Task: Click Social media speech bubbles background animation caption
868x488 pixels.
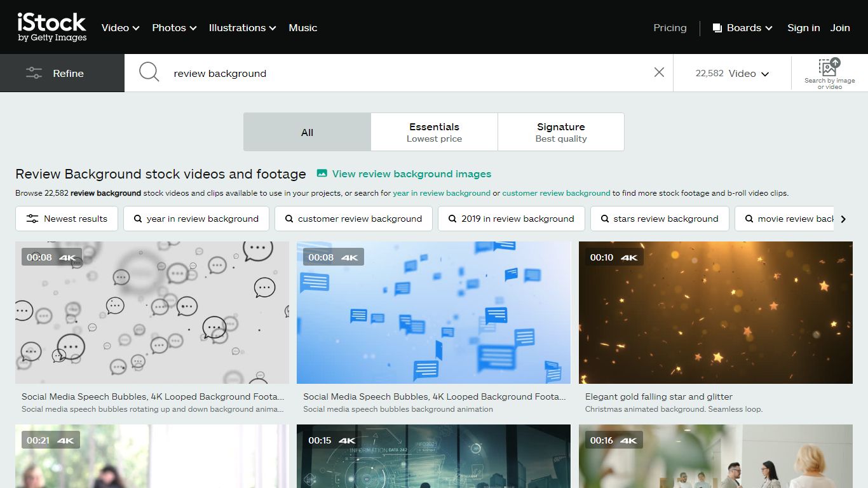Action: point(398,409)
